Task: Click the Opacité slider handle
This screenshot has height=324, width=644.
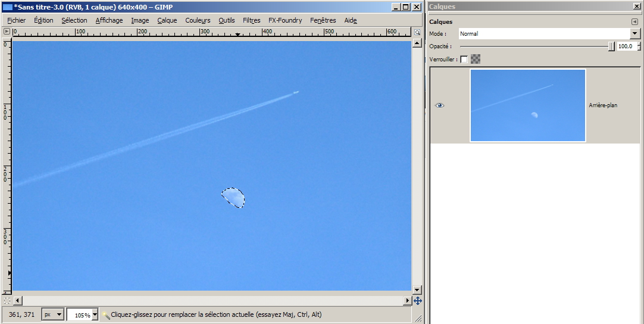Action: 611,46
